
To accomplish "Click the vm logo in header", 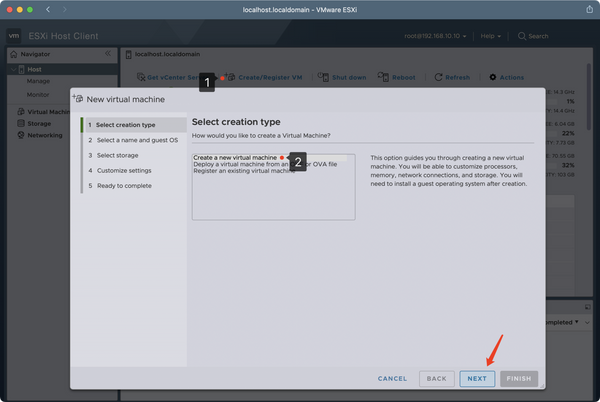I will [14, 36].
